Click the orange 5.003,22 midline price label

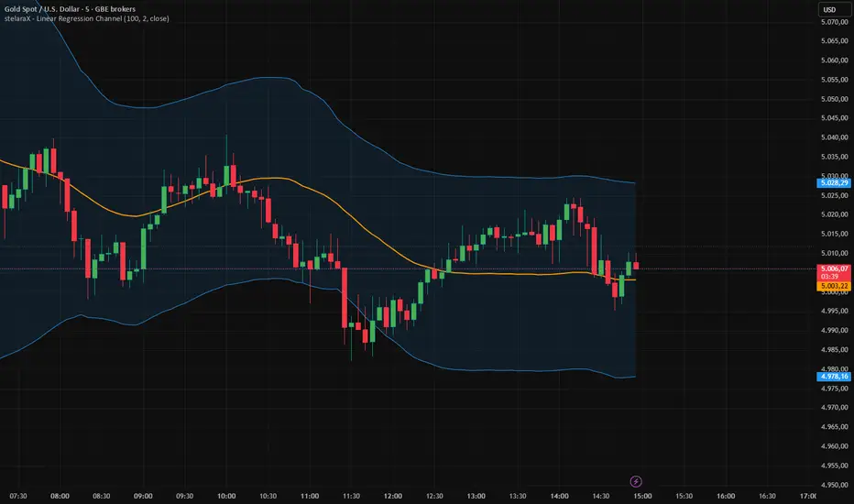tap(833, 287)
